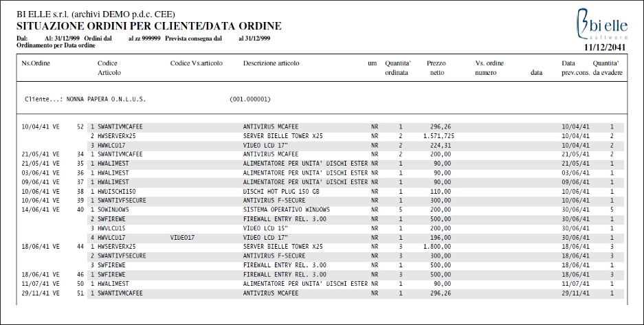The width and height of the screenshot is (644, 325).
Task: Click price 1.571,725
Action: tap(438, 136)
